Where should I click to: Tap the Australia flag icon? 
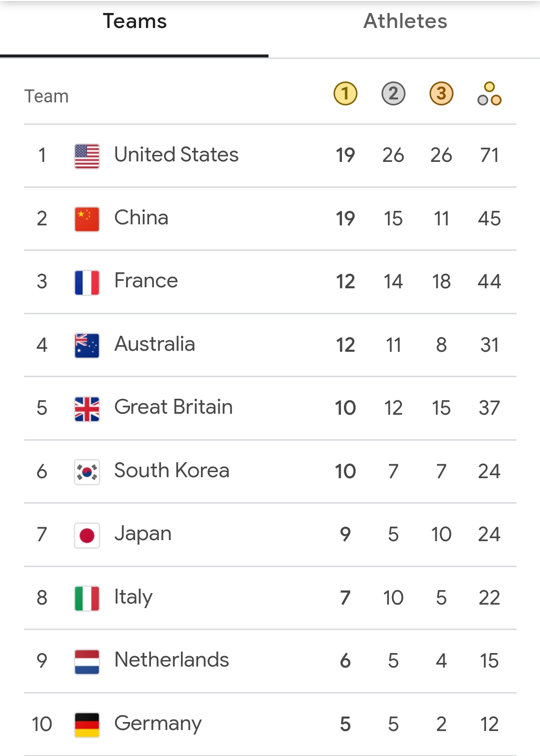[87, 345]
